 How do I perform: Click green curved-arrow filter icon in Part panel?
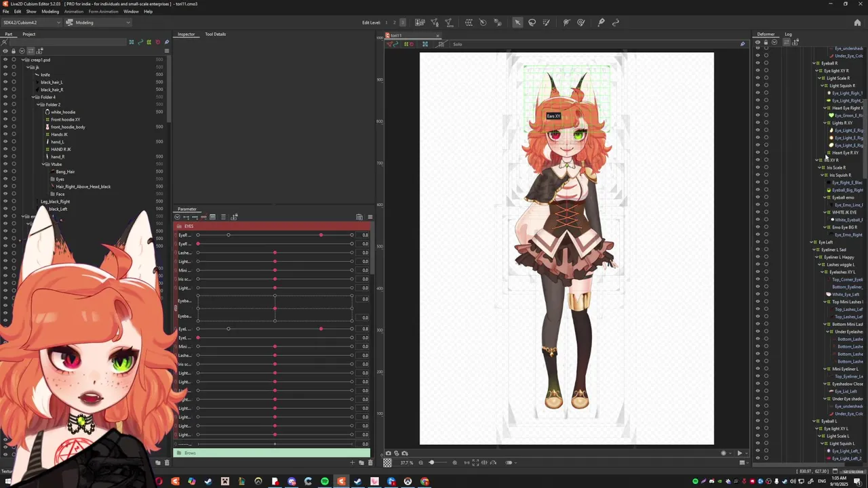click(140, 42)
